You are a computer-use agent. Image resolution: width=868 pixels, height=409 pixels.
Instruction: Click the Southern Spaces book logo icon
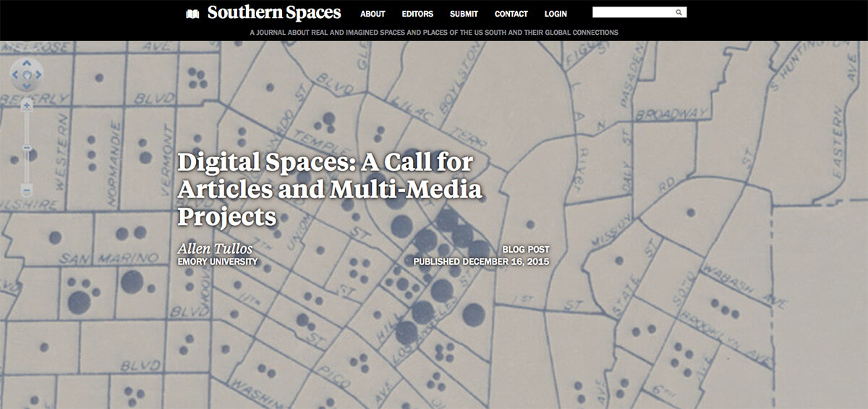(x=192, y=14)
